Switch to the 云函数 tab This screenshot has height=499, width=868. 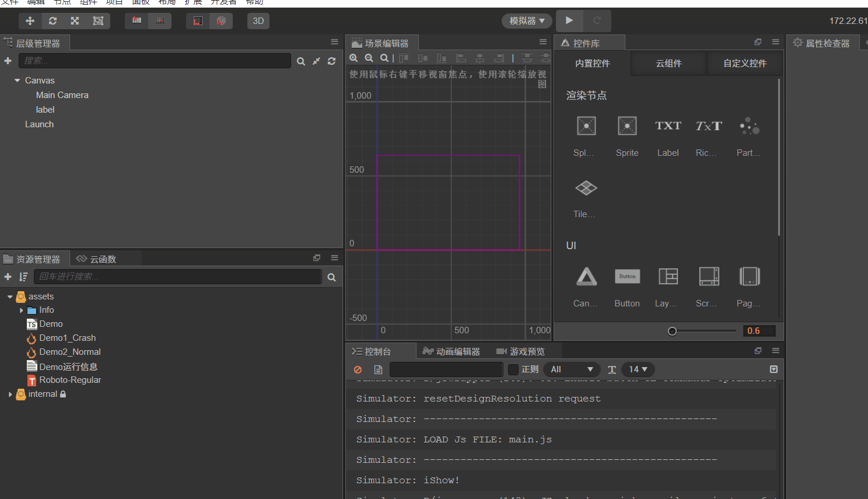pos(97,259)
